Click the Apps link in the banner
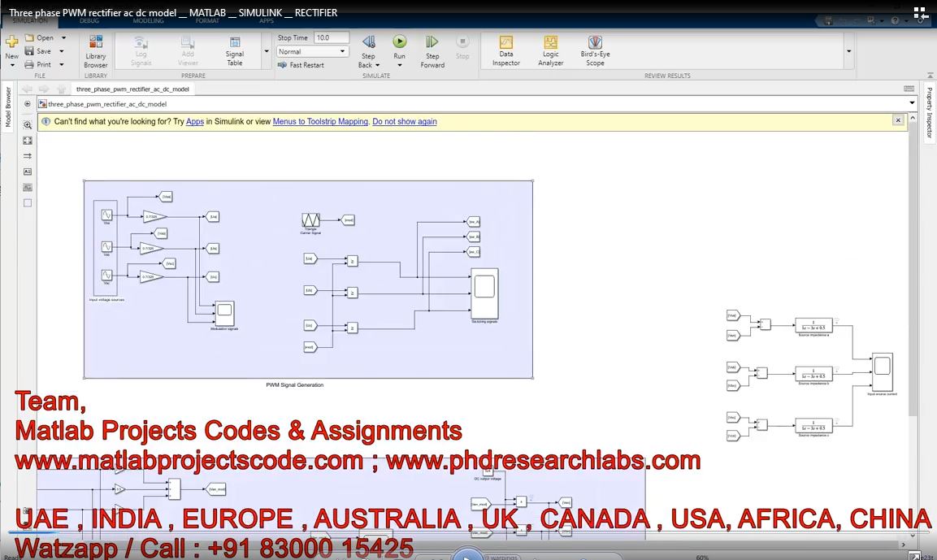 pyautogui.click(x=195, y=121)
